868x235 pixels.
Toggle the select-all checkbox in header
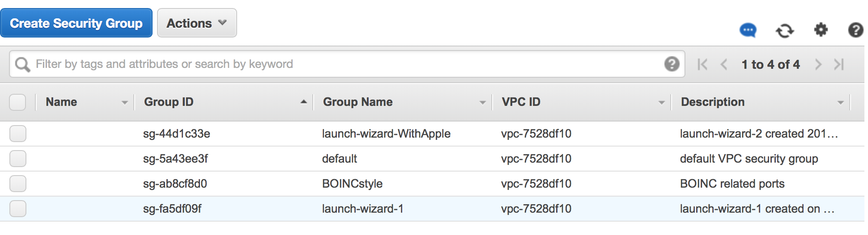(x=17, y=102)
